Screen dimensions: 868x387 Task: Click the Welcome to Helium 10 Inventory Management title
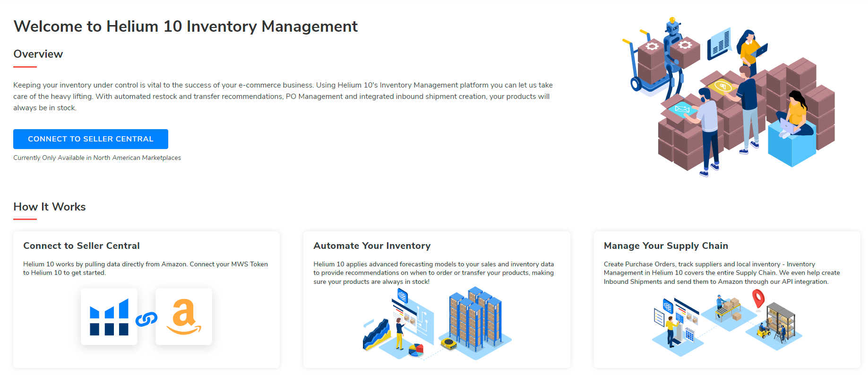[185, 26]
